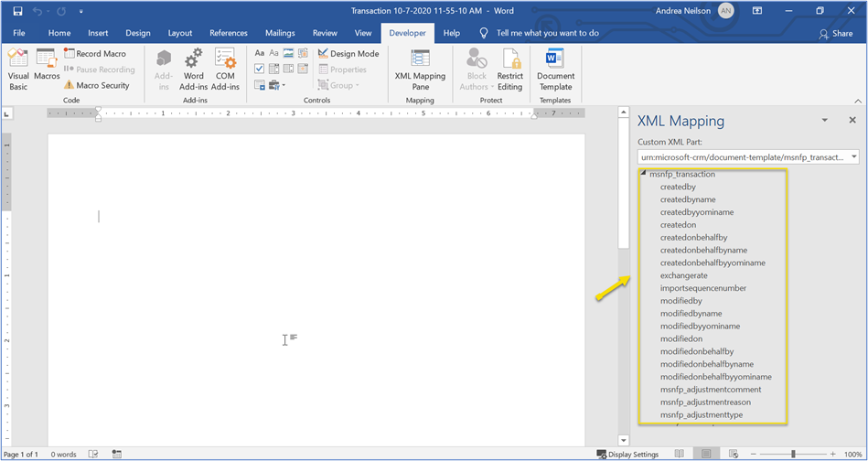Image resolution: width=868 pixels, height=461 pixels.
Task: Open Andrea Neilson account menu
Action: tap(694, 10)
